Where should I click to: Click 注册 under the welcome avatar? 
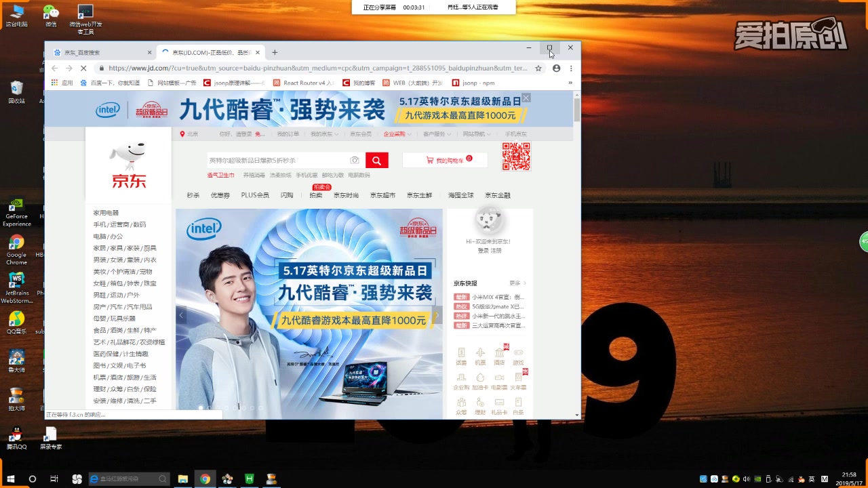[496, 251]
